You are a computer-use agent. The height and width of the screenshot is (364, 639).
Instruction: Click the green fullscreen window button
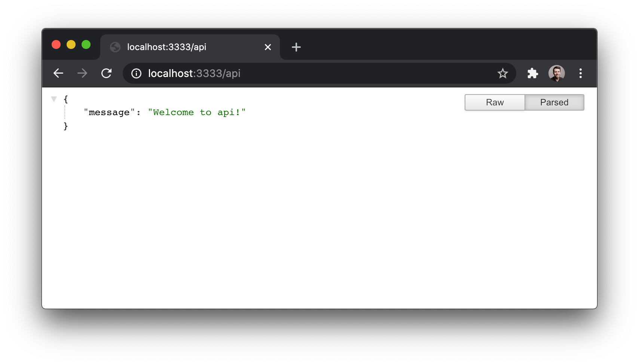(x=86, y=44)
